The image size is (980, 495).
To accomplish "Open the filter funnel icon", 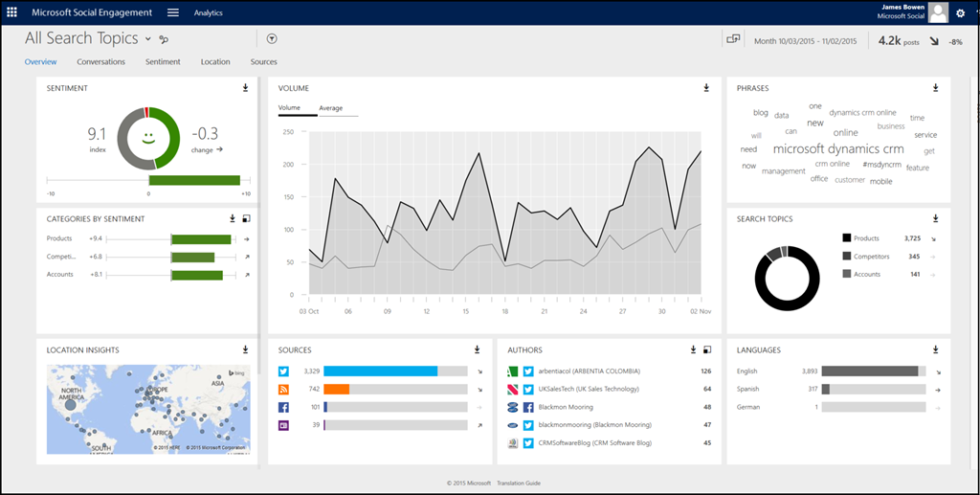I will click(272, 38).
